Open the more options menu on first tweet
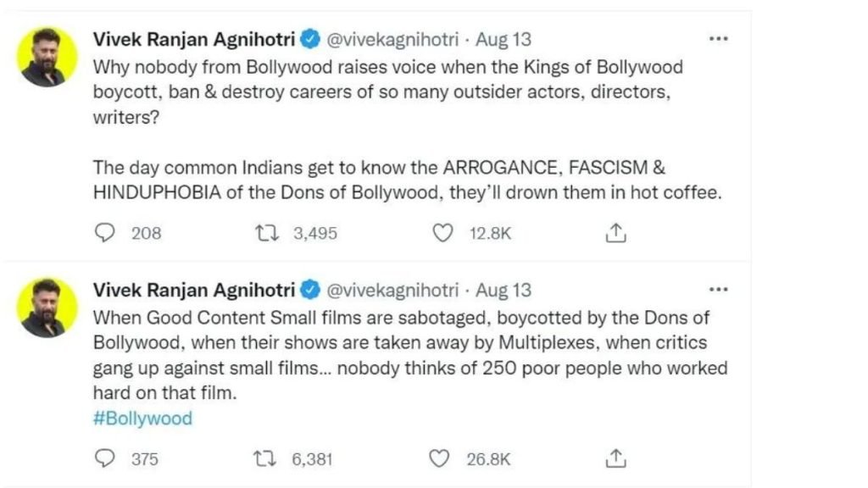Viewport: 868px width, 488px height. click(718, 40)
